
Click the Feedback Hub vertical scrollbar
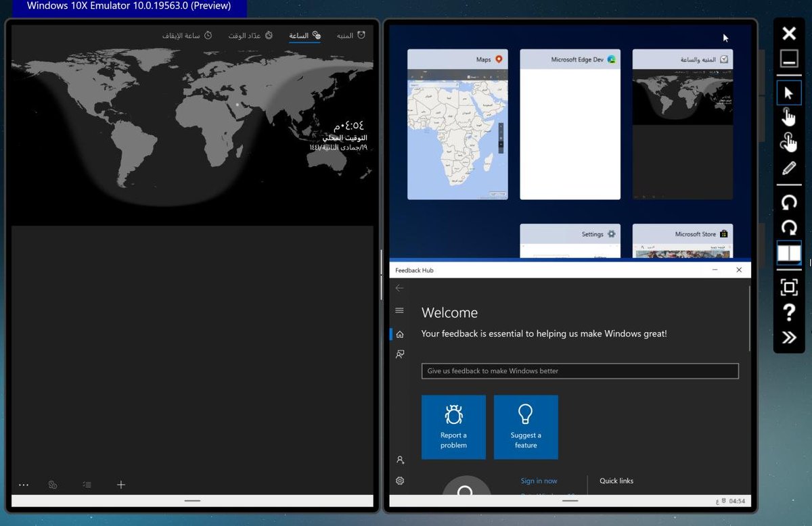pyautogui.click(x=749, y=318)
